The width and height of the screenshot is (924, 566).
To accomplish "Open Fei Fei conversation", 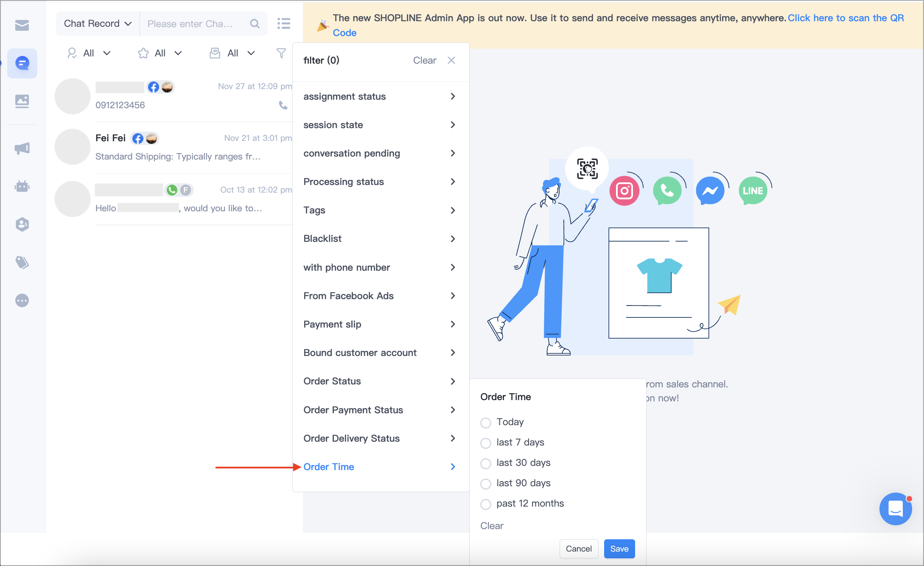I will [x=174, y=147].
